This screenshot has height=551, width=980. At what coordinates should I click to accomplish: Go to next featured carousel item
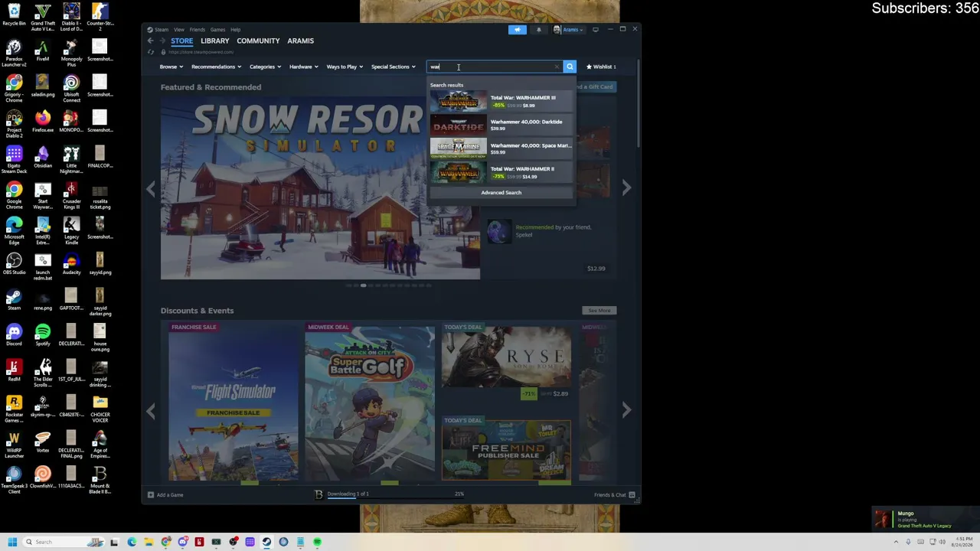[x=626, y=187]
